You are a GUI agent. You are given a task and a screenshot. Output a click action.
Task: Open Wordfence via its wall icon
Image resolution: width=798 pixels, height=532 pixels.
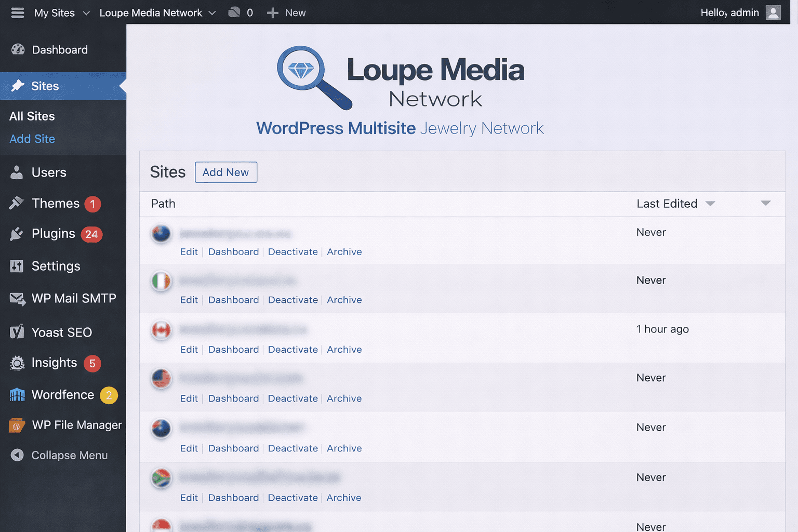[17, 395]
